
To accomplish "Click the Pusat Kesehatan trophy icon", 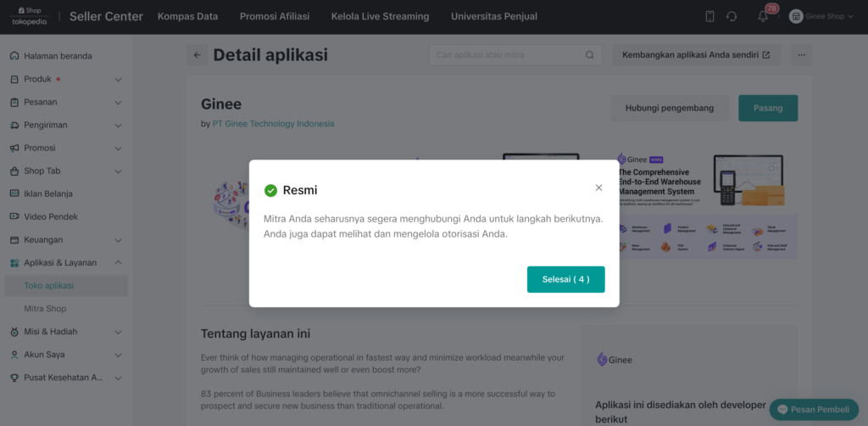I will point(14,378).
